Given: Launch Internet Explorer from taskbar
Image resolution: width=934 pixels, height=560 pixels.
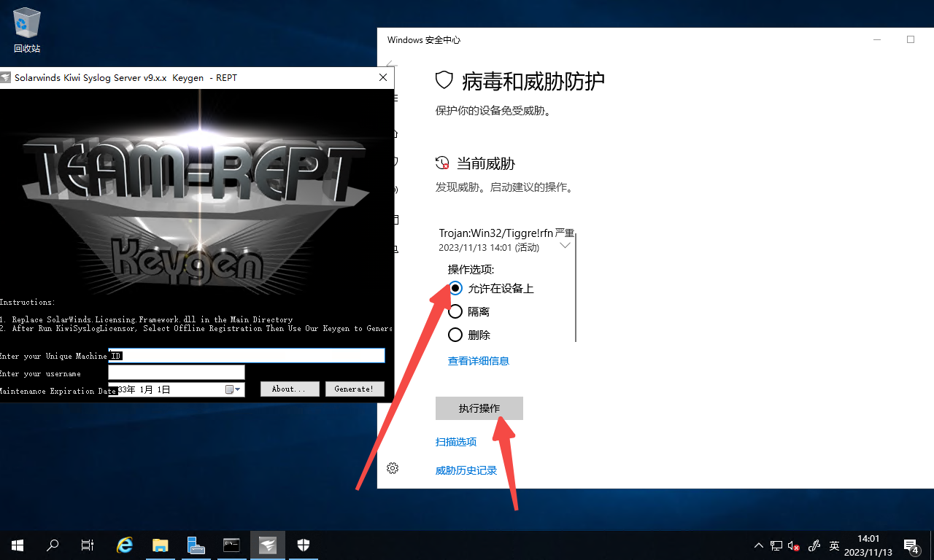Looking at the screenshot, I should (125, 545).
